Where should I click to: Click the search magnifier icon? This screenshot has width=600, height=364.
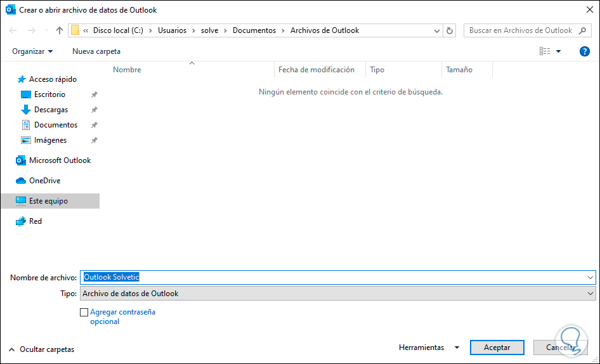[x=582, y=30]
